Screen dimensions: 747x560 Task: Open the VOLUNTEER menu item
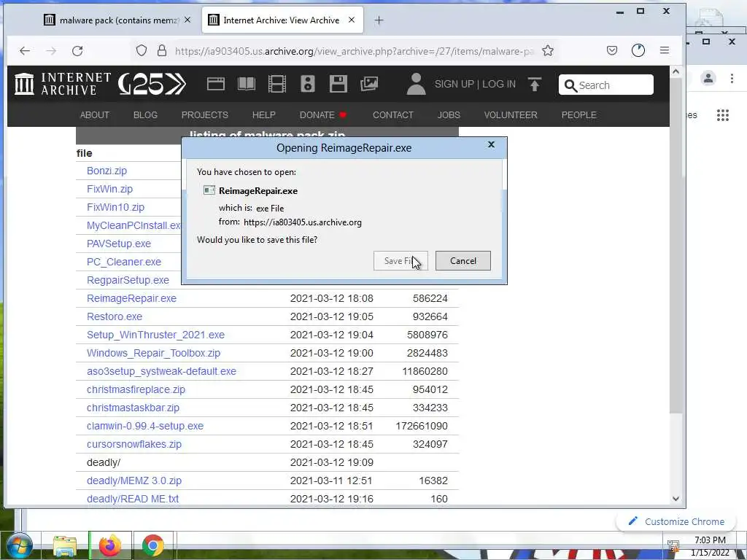(510, 114)
